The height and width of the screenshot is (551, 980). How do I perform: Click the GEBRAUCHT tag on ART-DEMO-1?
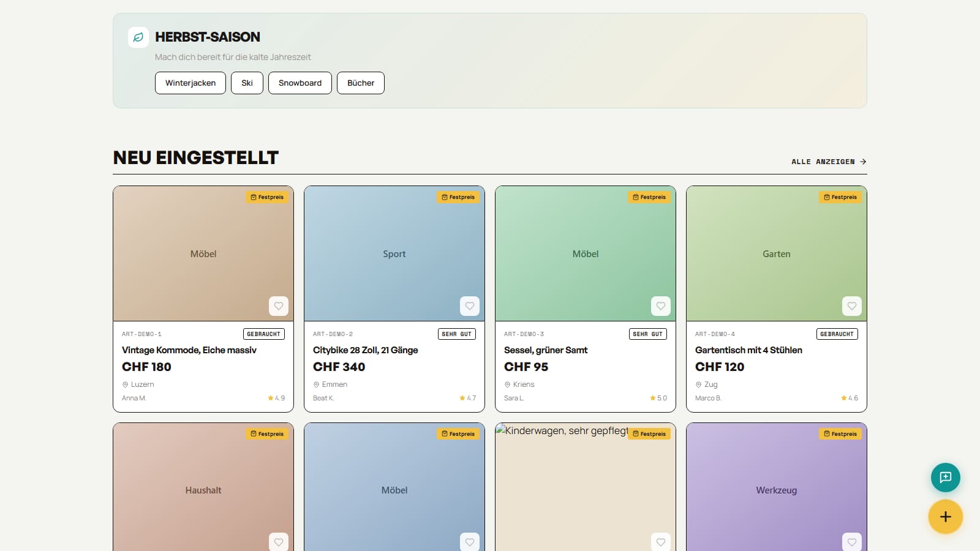[x=264, y=334]
